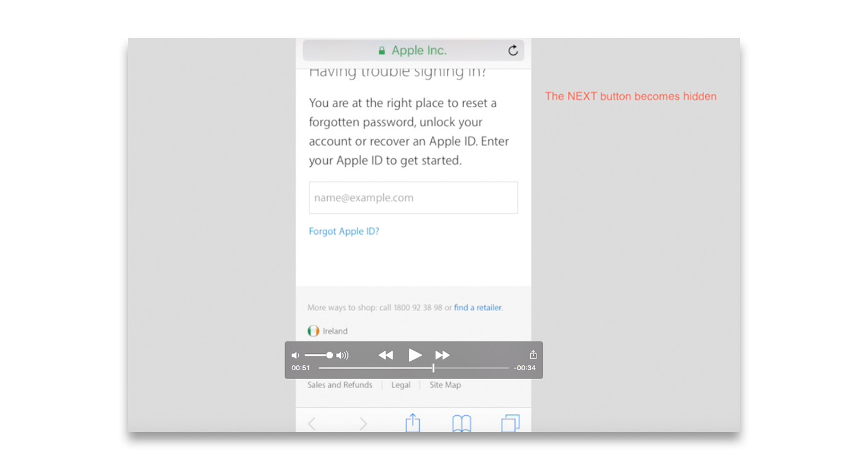This screenshot has width=868, height=470.
Task: Open the Site Map footer link
Action: coord(445,385)
